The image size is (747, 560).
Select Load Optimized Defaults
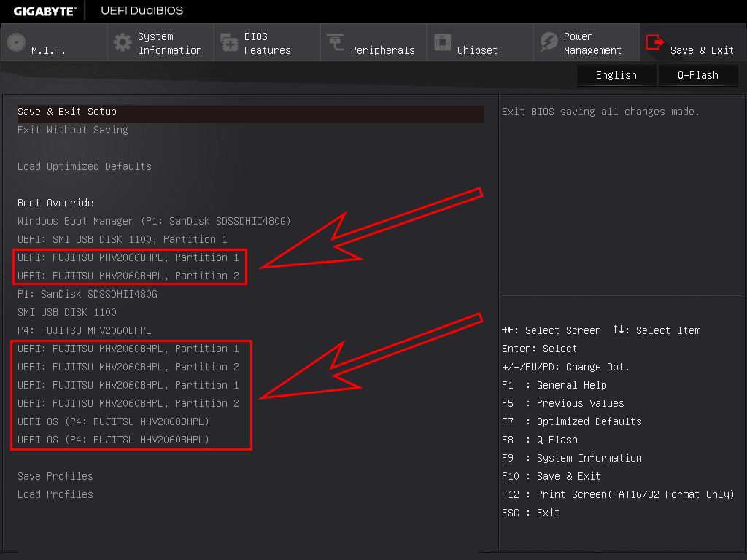[x=85, y=166]
